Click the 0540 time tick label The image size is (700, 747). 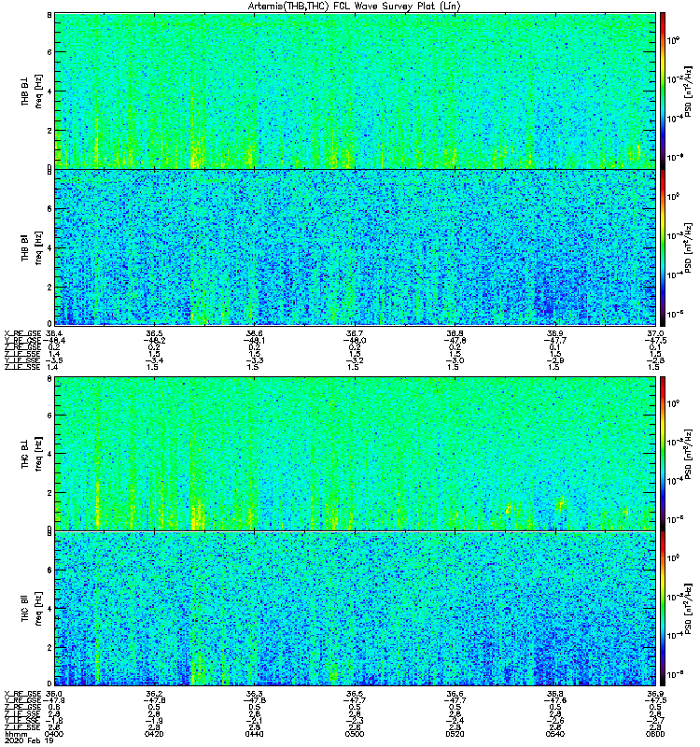(554, 734)
